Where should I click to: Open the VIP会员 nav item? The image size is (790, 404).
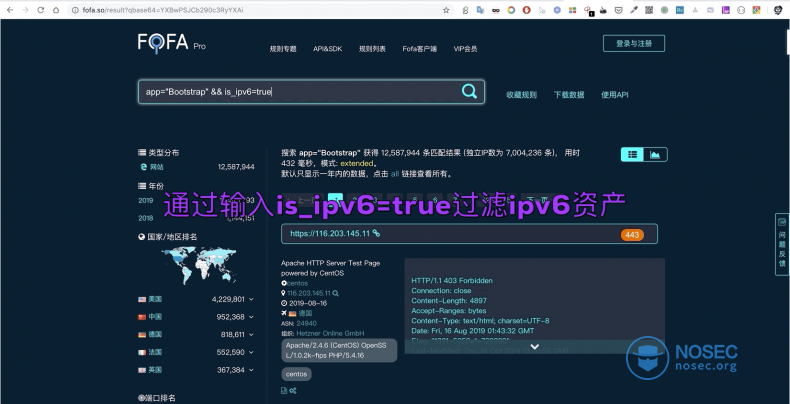coord(465,49)
